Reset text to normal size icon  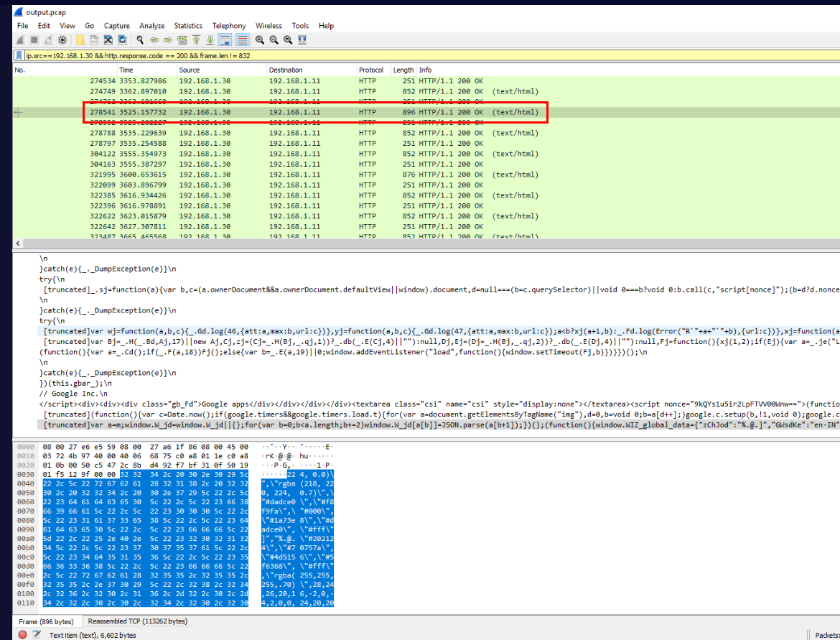point(288,40)
